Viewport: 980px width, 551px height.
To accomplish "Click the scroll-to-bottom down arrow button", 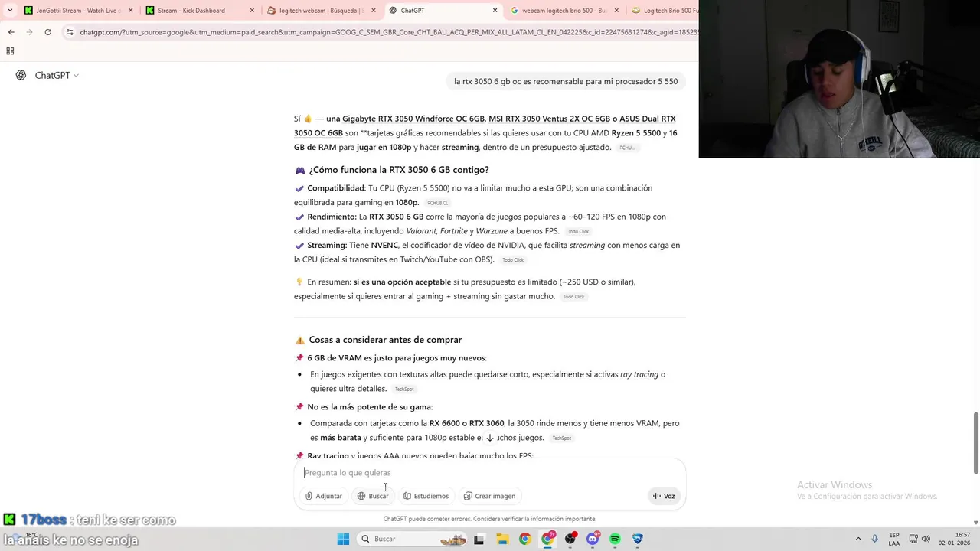I will pyautogui.click(x=490, y=438).
